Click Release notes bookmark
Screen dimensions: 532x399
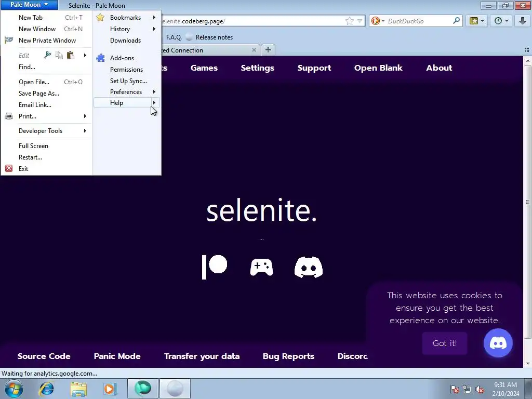[x=210, y=37]
